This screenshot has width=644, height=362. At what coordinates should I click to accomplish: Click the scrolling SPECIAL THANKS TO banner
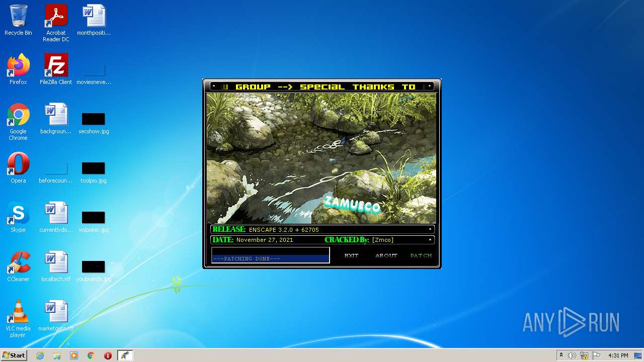322,86
